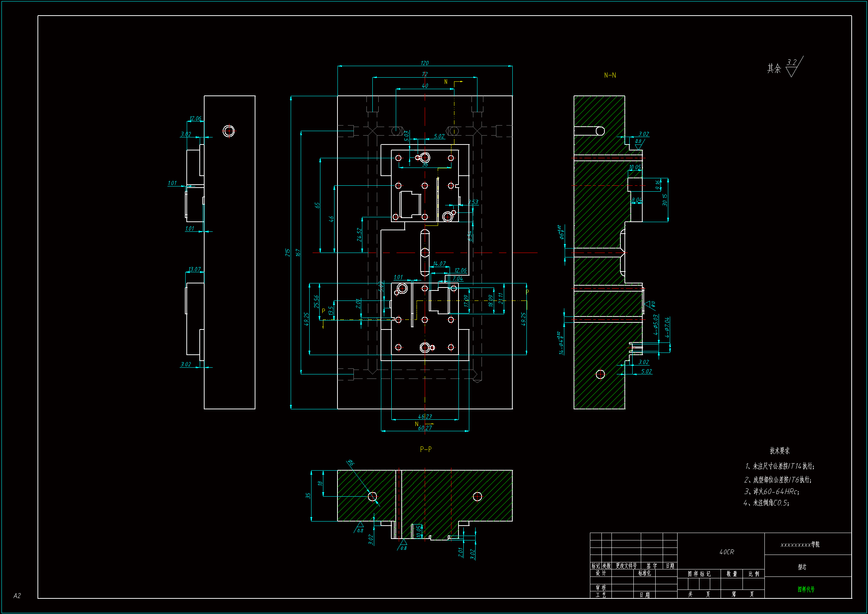Select the 设计 cell in the title block

(x=601, y=573)
